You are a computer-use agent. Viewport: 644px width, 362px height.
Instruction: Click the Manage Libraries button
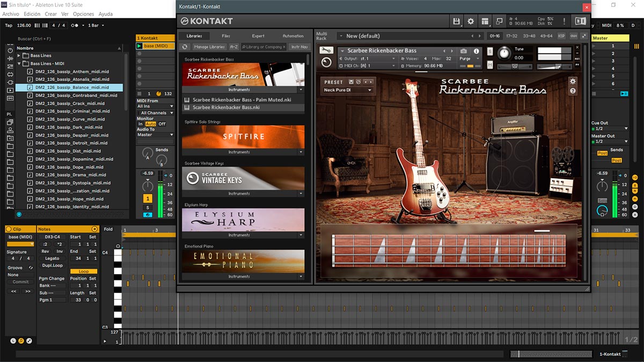[x=209, y=47]
